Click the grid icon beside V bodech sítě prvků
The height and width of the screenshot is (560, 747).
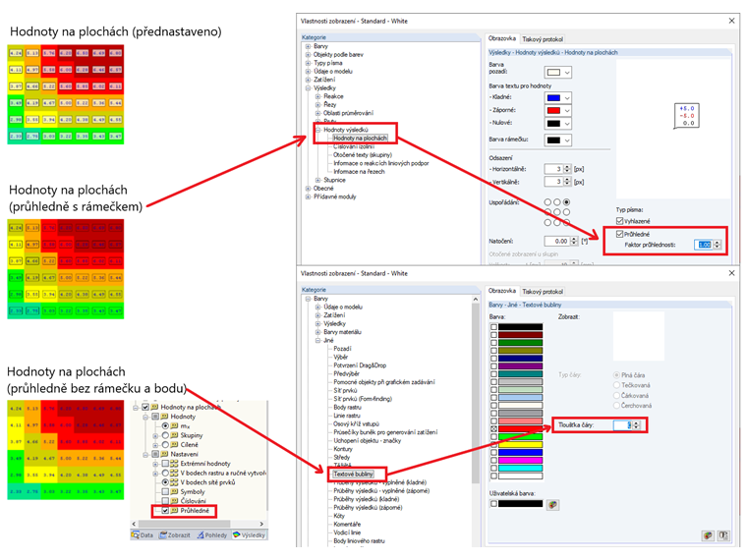[x=174, y=482]
